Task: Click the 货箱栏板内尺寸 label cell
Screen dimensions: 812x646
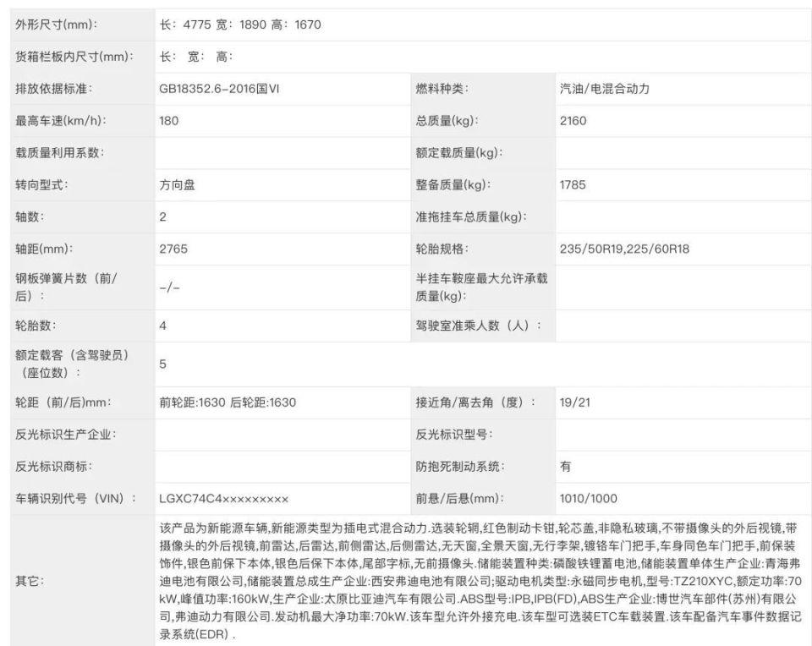Action: point(75,57)
